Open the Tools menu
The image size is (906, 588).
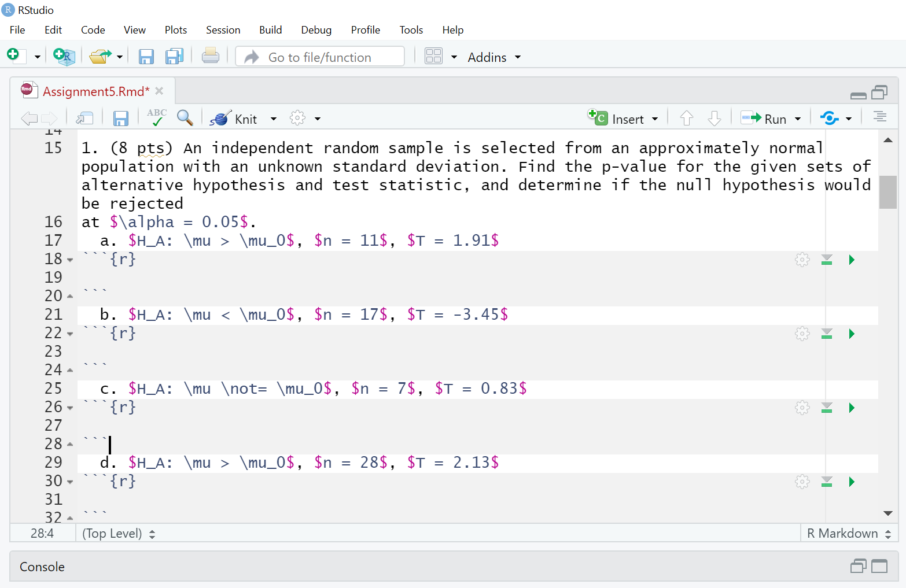click(x=411, y=30)
